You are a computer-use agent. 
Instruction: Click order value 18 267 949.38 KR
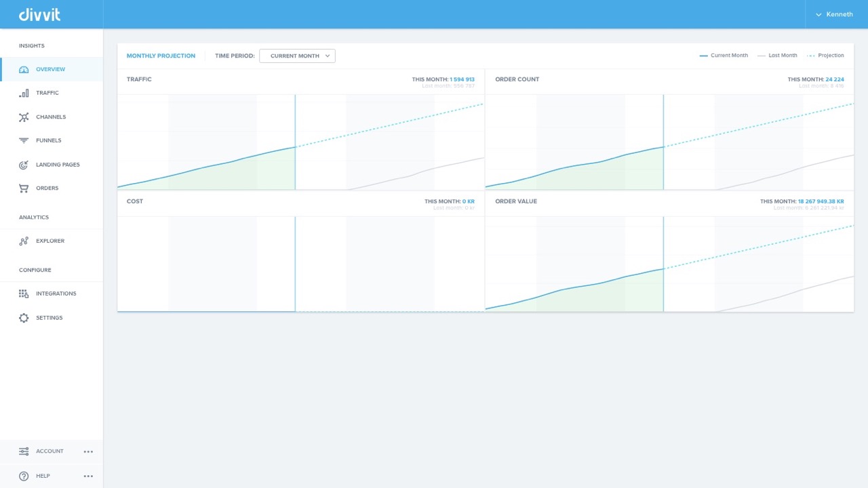point(821,201)
